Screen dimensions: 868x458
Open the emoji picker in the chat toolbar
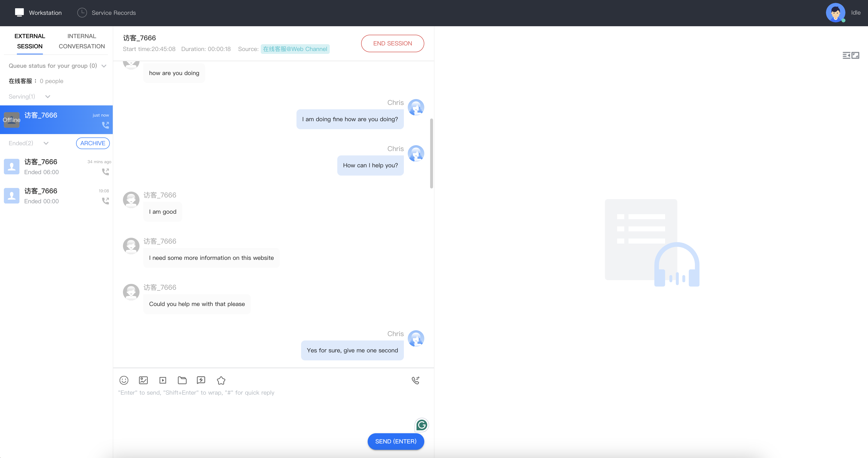[x=124, y=380]
